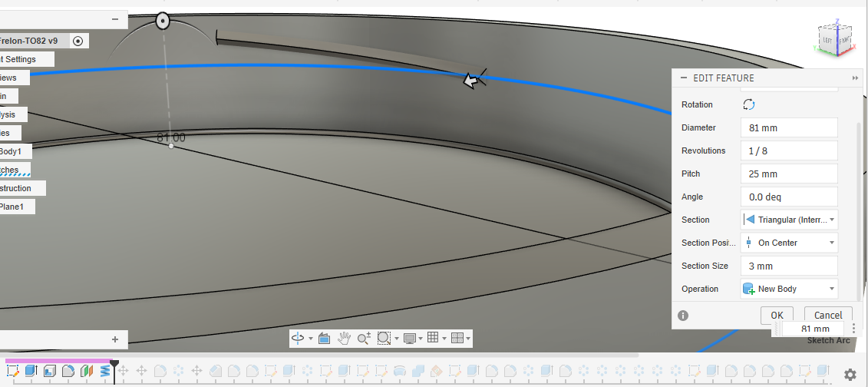Open Display Settings menu
The image size is (868, 387).
(413, 338)
